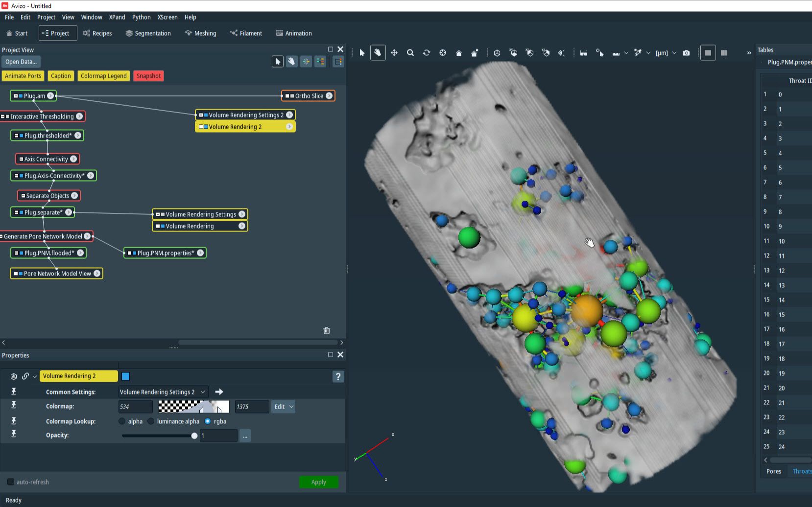812x507 pixels.
Task: Select the luminance alpha lookup option
Action: (x=151, y=421)
